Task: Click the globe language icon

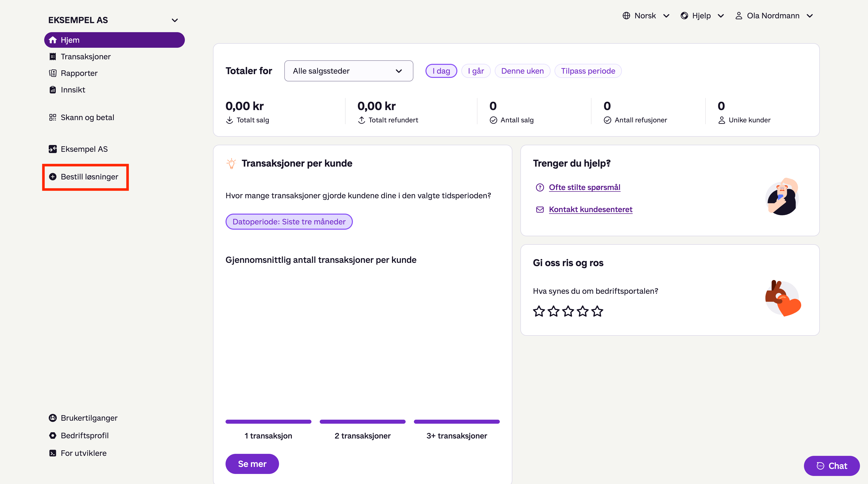Action: coord(626,16)
